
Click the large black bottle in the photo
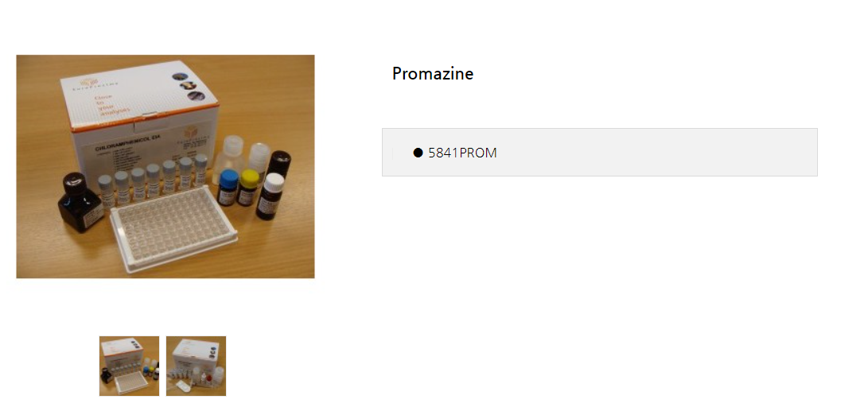pyautogui.click(x=81, y=202)
